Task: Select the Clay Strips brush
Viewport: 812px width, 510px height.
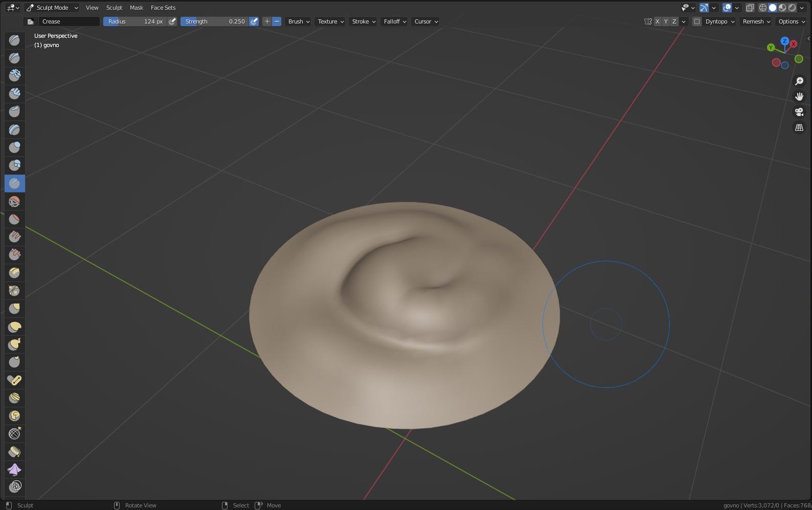Action: [x=14, y=94]
